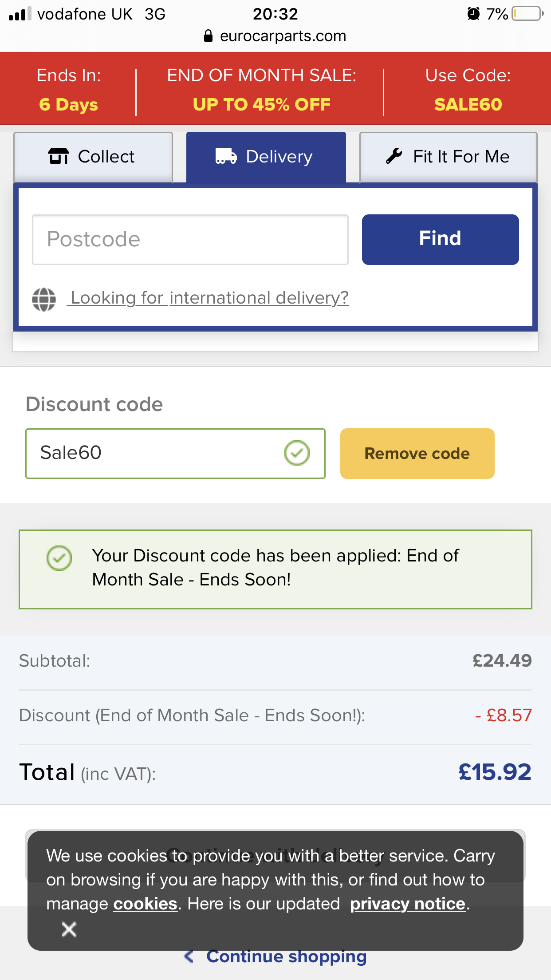The width and height of the screenshot is (551, 980).
Task: Dismiss the cookie notice with X
Action: point(69,929)
